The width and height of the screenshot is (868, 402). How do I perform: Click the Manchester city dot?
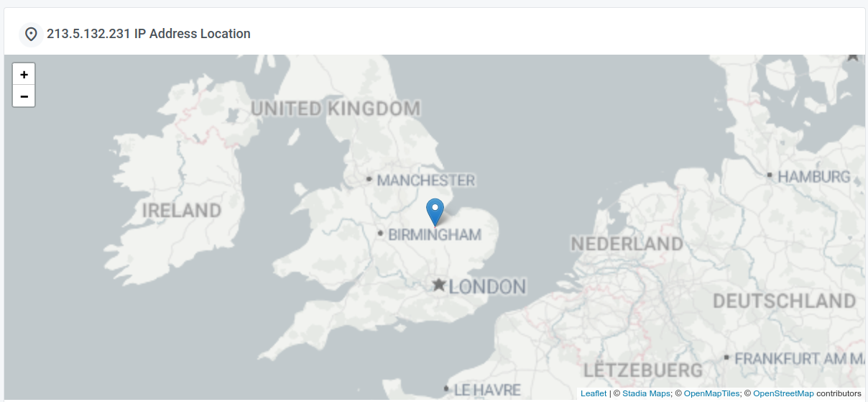pyautogui.click(x=369, y=179)
